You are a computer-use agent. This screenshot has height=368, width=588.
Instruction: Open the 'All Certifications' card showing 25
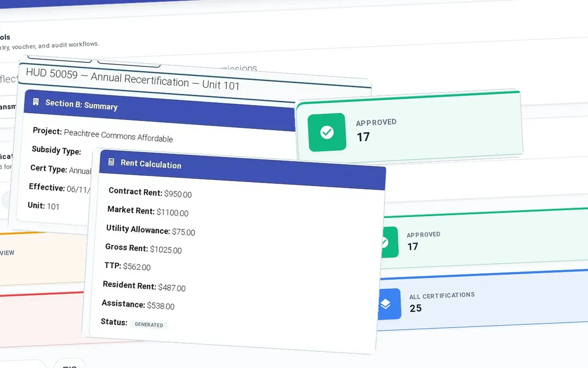tap(482, 300)
